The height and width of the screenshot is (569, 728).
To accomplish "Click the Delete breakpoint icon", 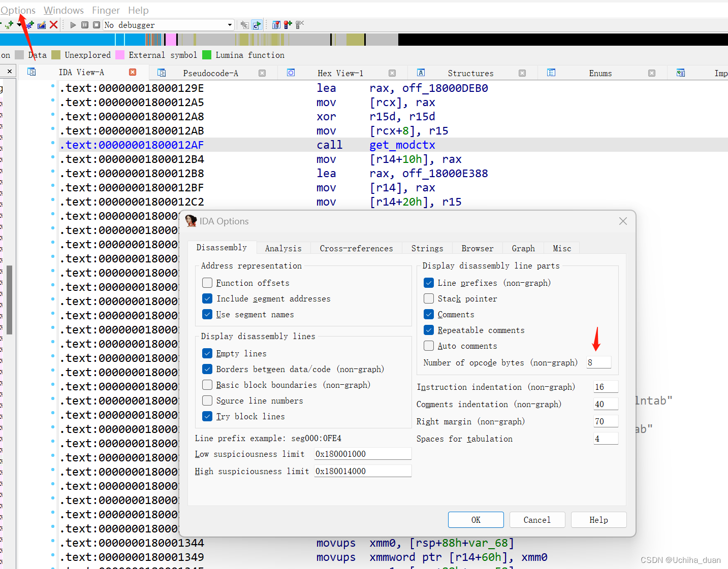I will 299,24.
